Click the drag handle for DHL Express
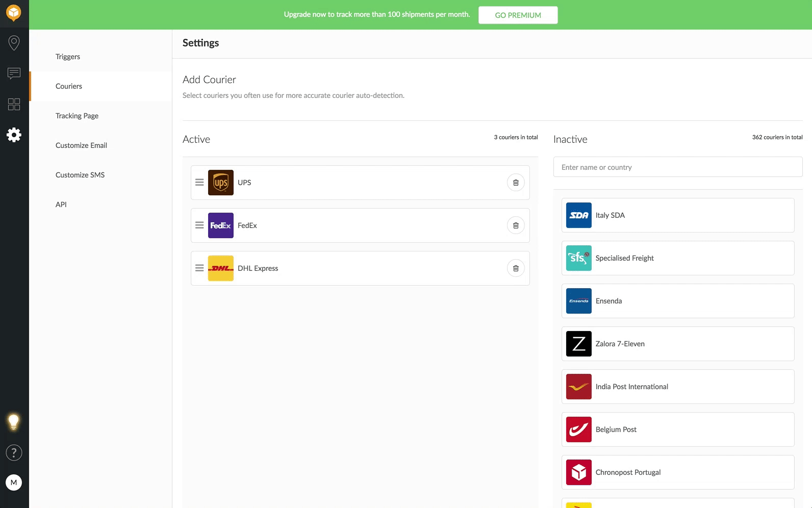 (x=199, y=268)
